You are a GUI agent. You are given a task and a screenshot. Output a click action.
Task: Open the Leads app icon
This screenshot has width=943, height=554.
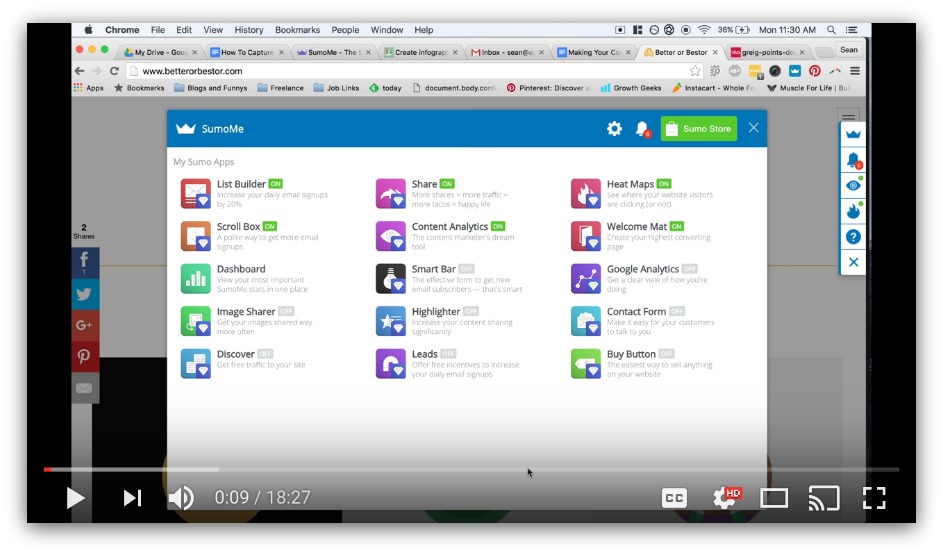(x=391, y=363)
